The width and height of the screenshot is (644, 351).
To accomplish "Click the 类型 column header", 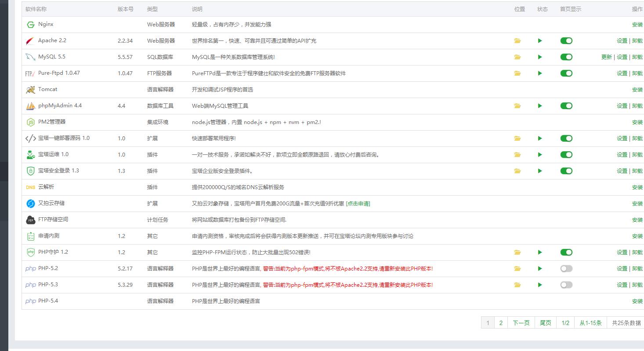I will [x=152, y=9].
